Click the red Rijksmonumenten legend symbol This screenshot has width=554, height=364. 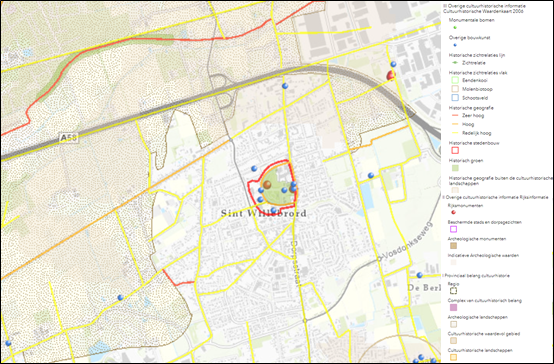pyautogui.click(x=453, y=212)
